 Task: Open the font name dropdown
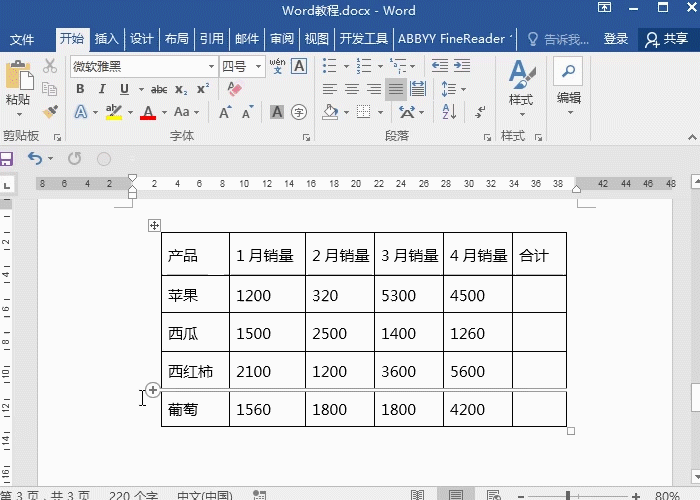(x=211, y=67)
